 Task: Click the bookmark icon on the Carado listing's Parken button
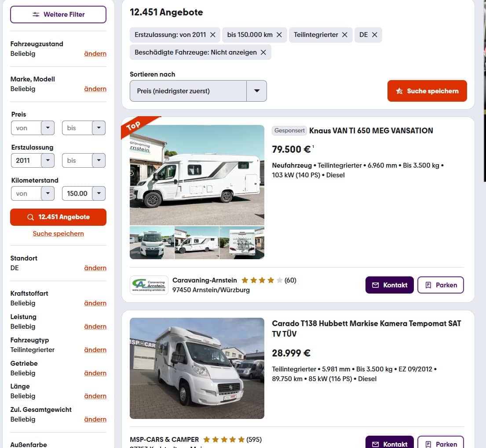point(428,444)
